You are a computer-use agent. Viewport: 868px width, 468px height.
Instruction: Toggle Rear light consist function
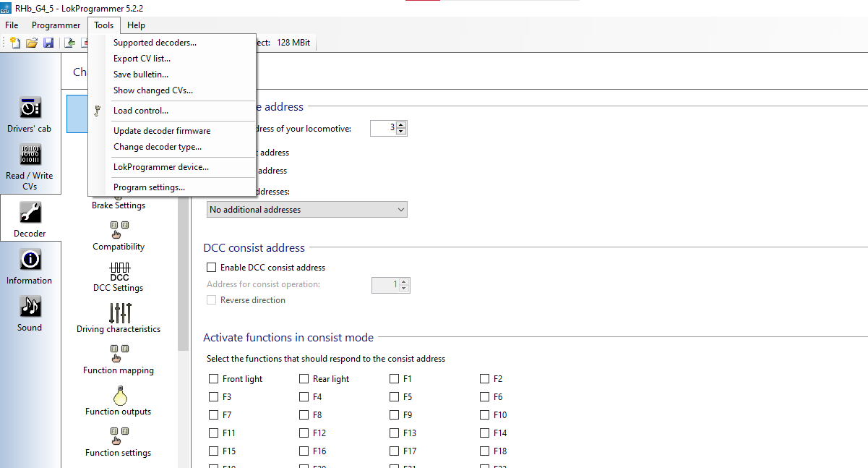[x=304, y=379]
